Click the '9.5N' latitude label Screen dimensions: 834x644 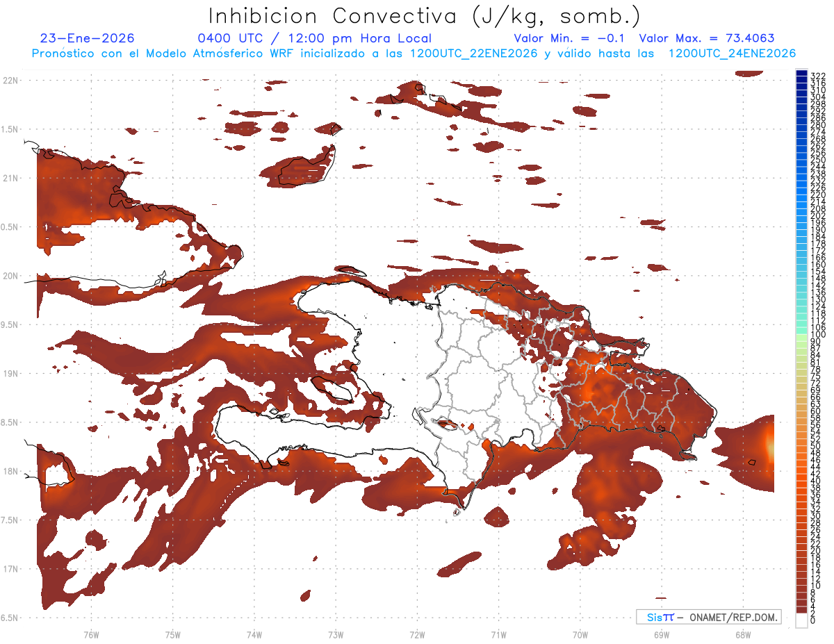pyautogui.click(x=10, y=324)
